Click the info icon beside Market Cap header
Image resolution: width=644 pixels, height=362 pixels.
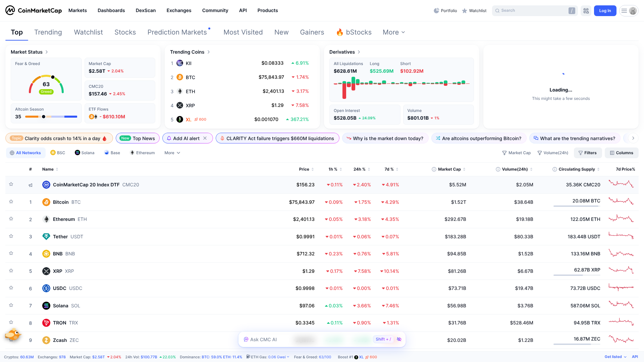click(x=434, y=169)
